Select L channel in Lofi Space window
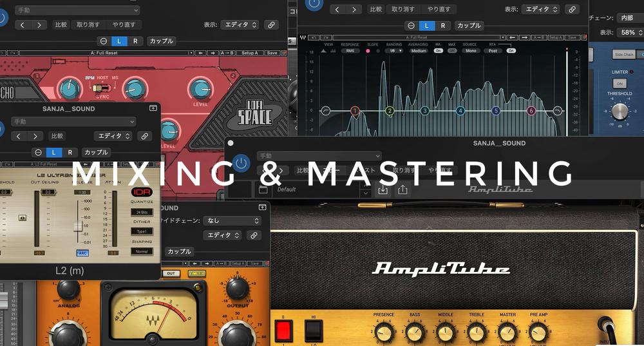Image resolution: width=644 pixels, height=346 pixels. click(119, 41)
